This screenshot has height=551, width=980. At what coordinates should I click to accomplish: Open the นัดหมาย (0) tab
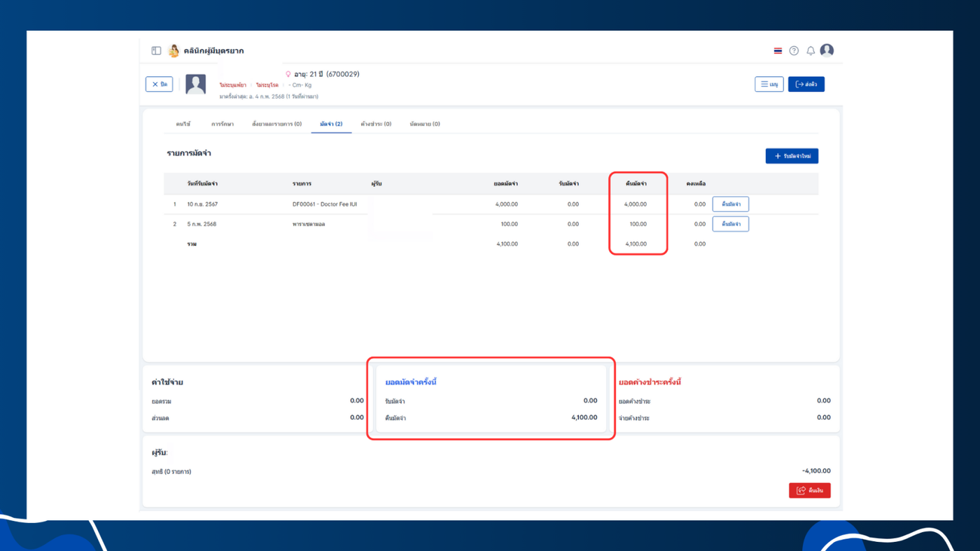425,124
